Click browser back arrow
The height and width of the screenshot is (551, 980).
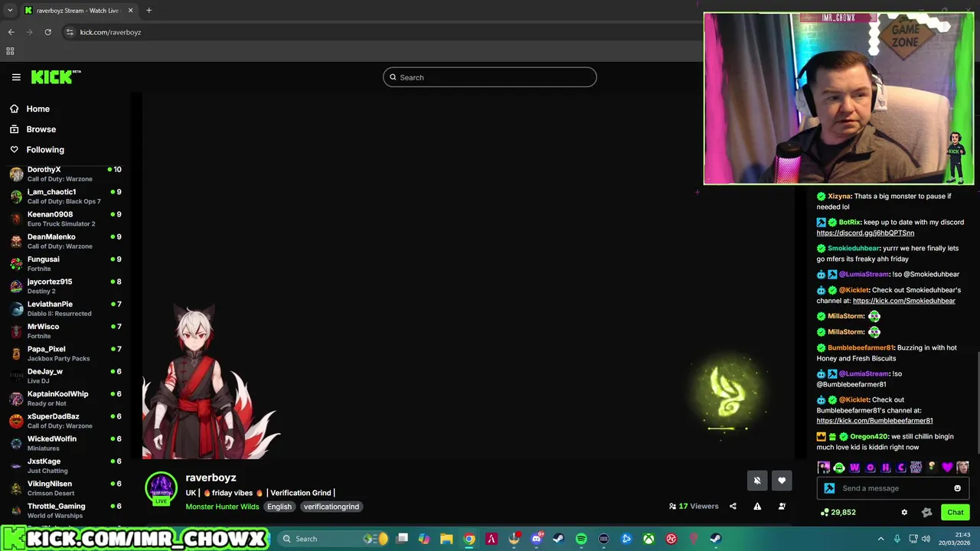point(11,32)
